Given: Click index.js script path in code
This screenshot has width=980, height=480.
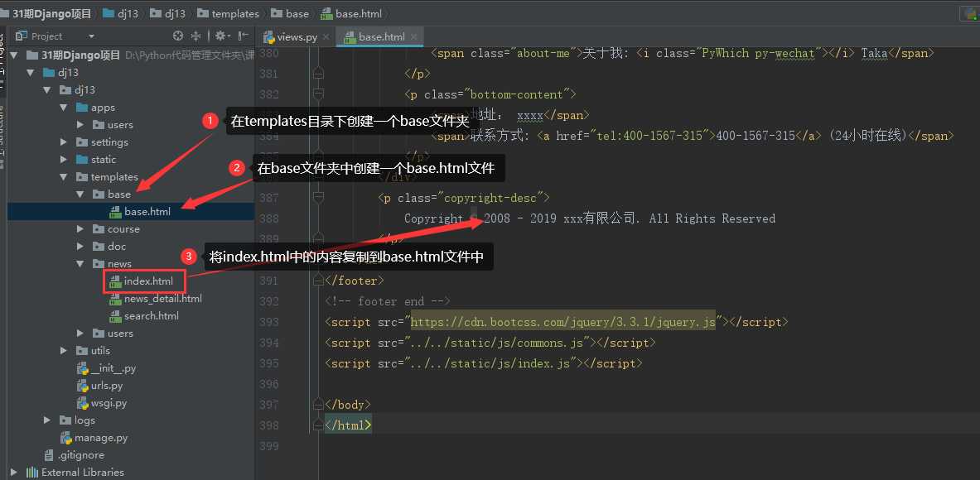Looking at the screenshot, I should [x=491, y=363].
